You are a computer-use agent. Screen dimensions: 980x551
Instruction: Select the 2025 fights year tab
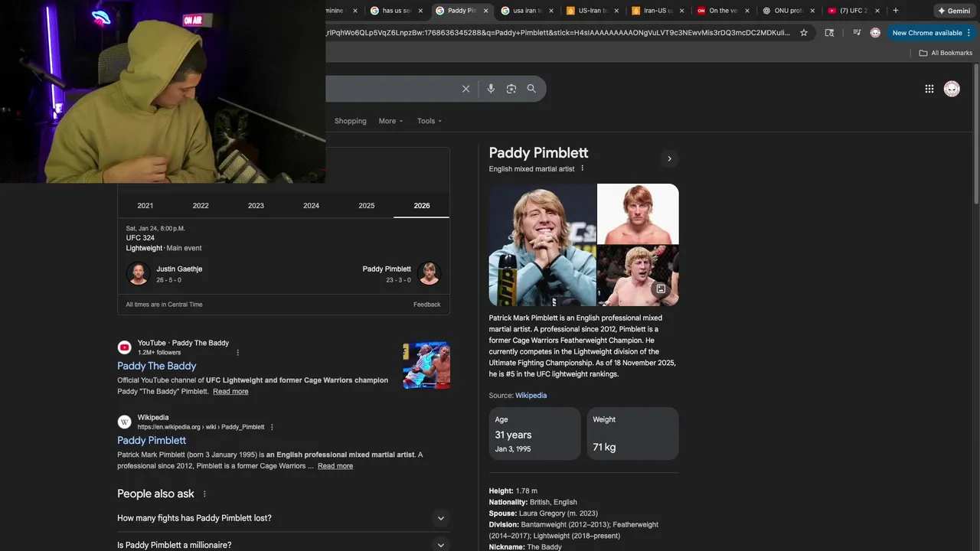(x=367, y=205)
